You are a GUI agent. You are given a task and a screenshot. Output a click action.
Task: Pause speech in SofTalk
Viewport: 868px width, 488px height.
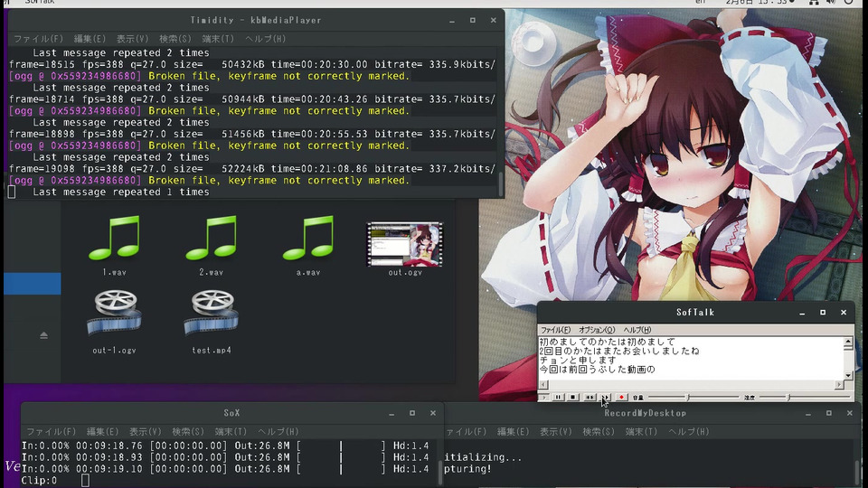pos(558,398)
